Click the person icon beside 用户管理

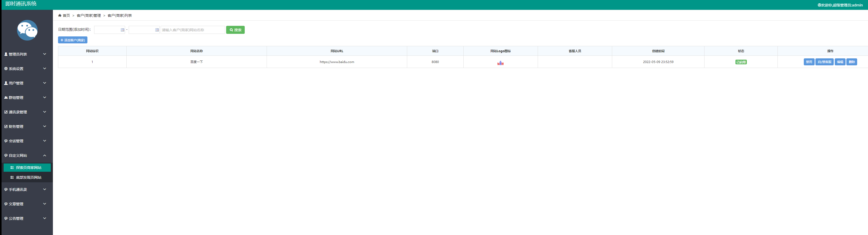[x=6, y=83]
